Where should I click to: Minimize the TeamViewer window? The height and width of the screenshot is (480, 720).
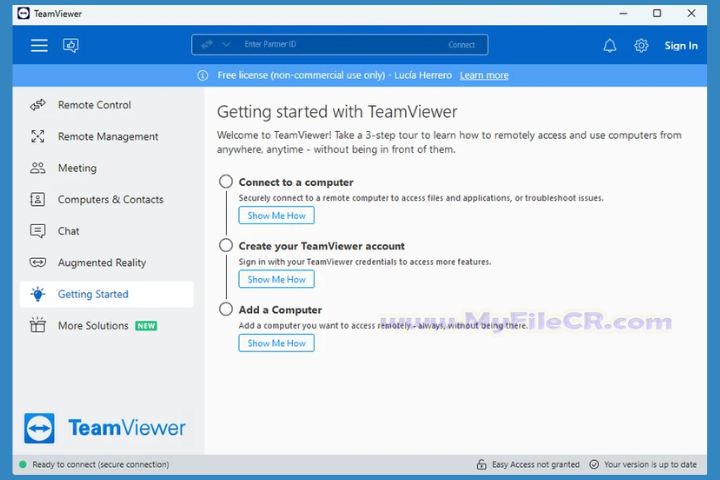[623, 13]
